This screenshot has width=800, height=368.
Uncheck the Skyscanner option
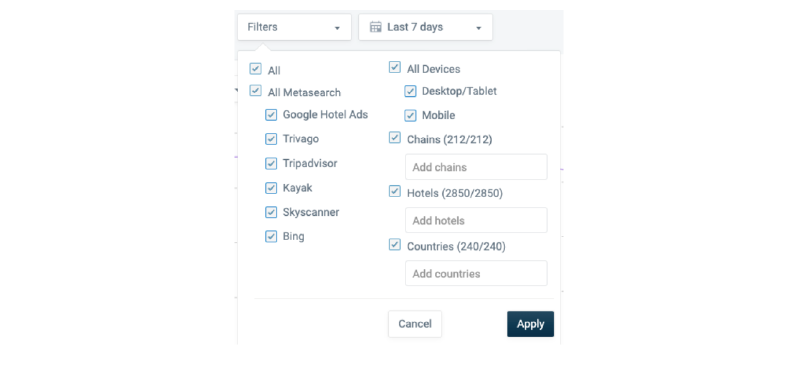click(x=271, y=212)
